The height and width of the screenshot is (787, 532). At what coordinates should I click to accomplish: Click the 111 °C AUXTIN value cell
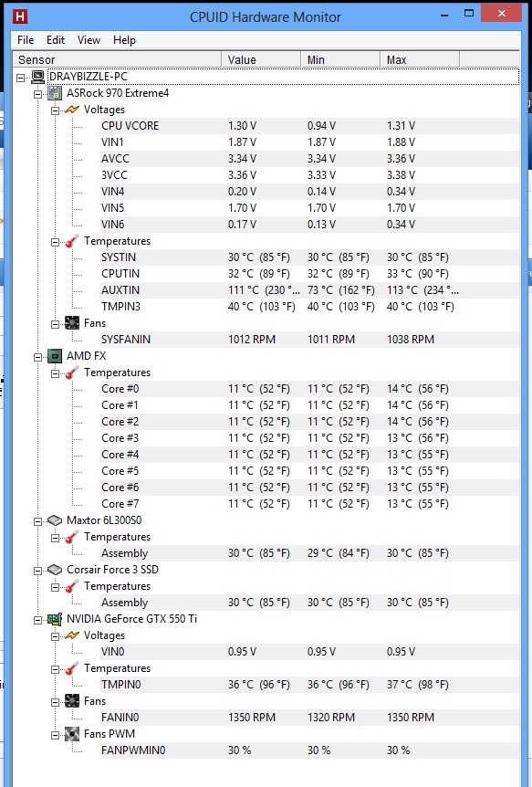[x=264, y=290]
